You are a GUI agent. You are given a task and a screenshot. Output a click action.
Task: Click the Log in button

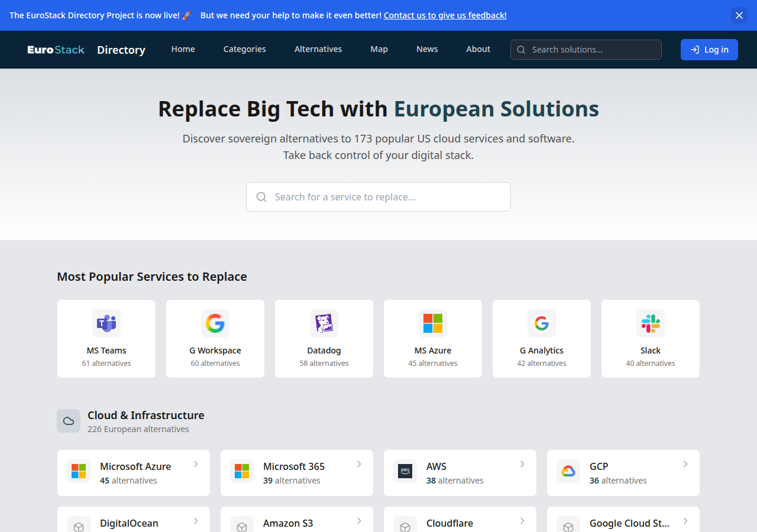709,50
